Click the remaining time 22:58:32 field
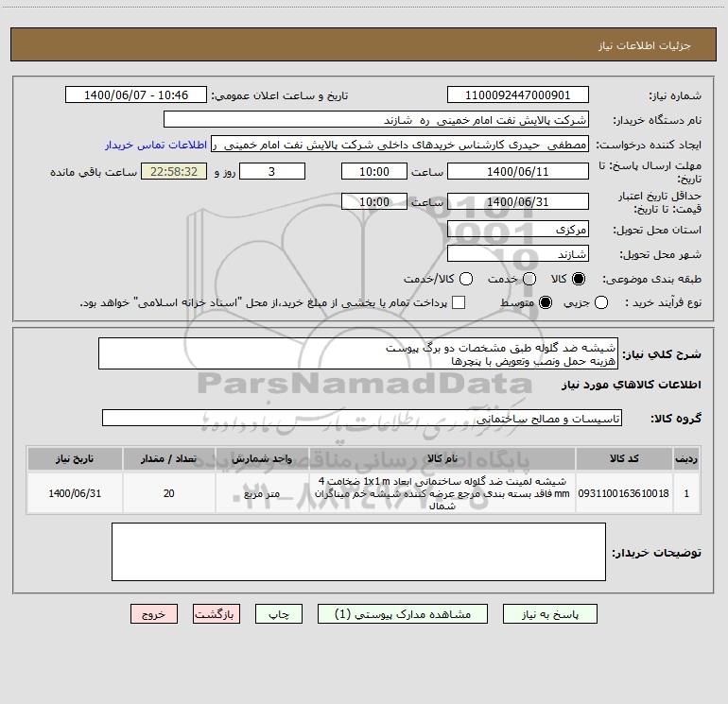The image size is (728, 704). 174,171
